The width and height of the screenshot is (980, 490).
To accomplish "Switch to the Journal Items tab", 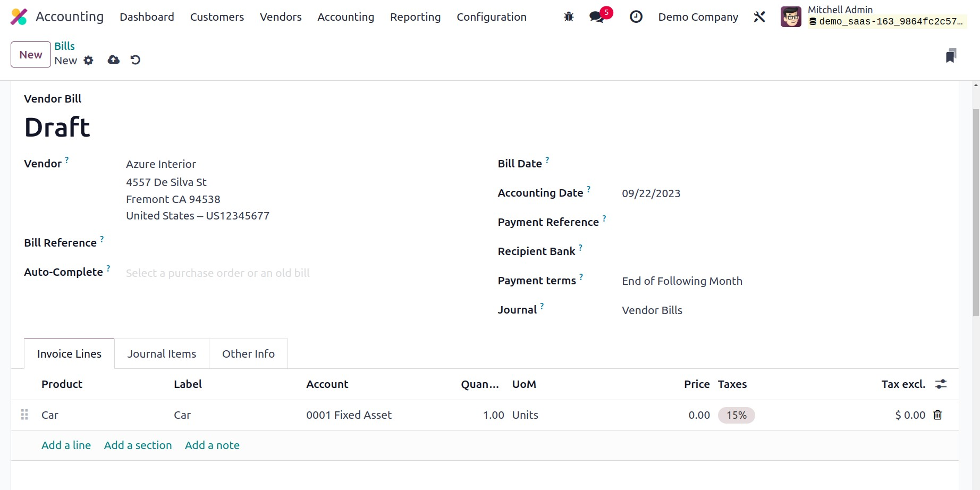I will pyautogui.click(x=162, y=354).
